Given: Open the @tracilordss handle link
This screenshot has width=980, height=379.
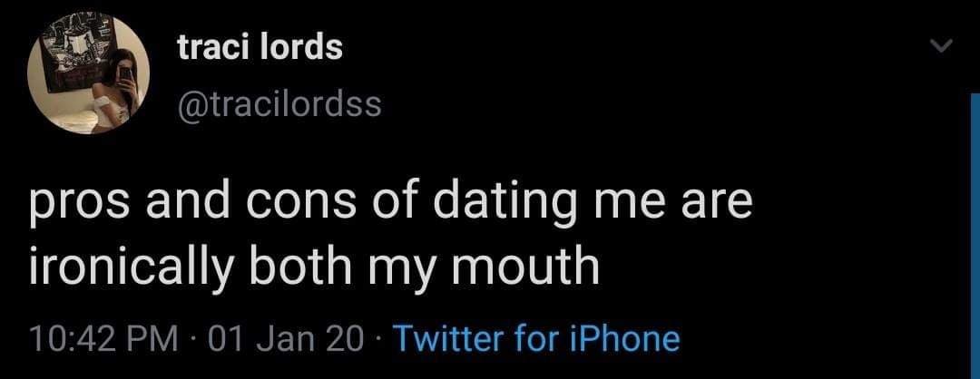Looking at the screenshot, I should [x=279, y=104].
